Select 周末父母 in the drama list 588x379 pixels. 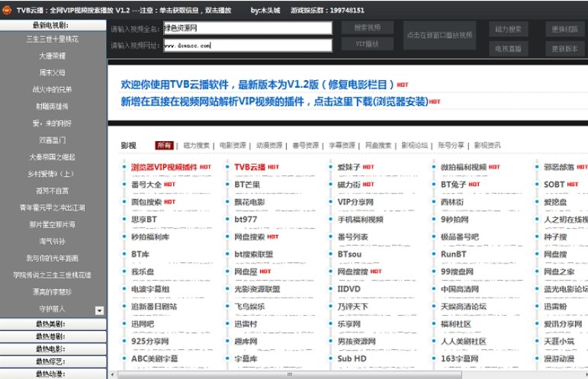click(52, 72)
